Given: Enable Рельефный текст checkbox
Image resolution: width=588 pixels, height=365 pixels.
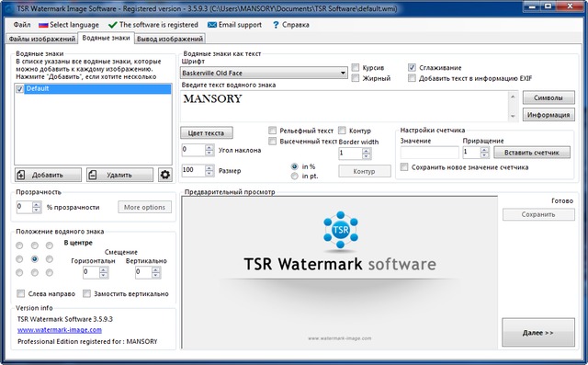Looking at the screenshot, I should click(272, 131).
